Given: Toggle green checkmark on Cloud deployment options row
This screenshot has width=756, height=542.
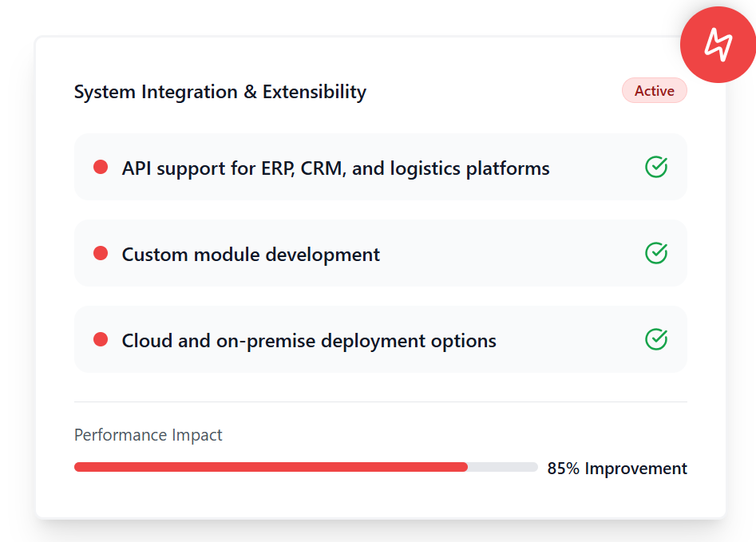Looking at the screenshot, I should pos(655,340).
